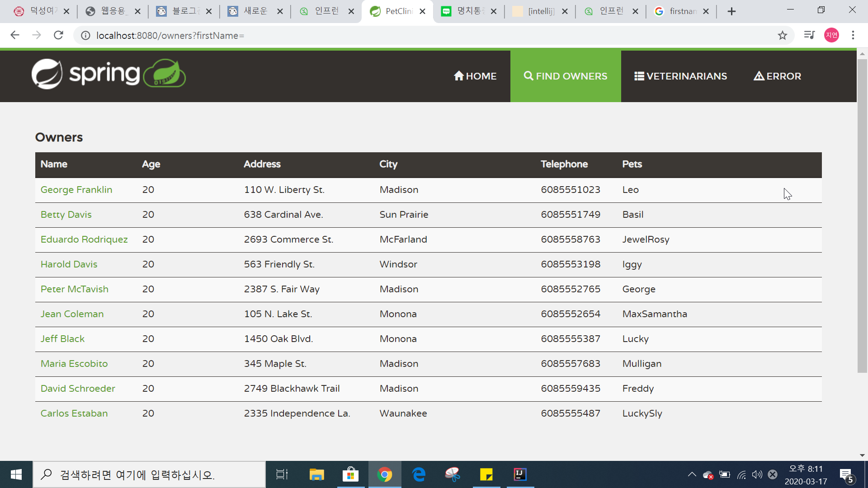
Task: Reload the PetClinic page
Action: click(58, 35)
